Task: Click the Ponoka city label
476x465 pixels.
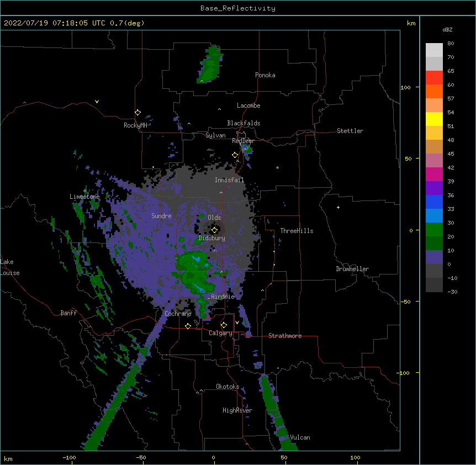Action: pos(265,75)
